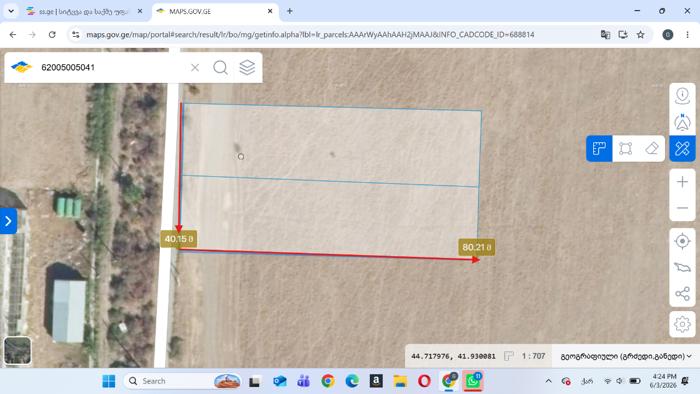Show hidden system tray icons
Viewport: 700px width, 394px height.
[x=548, y=381]
